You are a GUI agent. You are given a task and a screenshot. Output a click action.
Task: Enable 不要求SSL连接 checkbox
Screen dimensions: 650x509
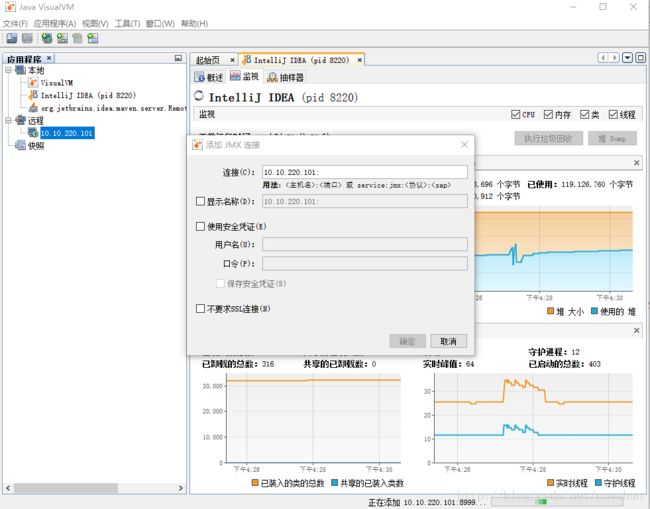tap(200, 308)
